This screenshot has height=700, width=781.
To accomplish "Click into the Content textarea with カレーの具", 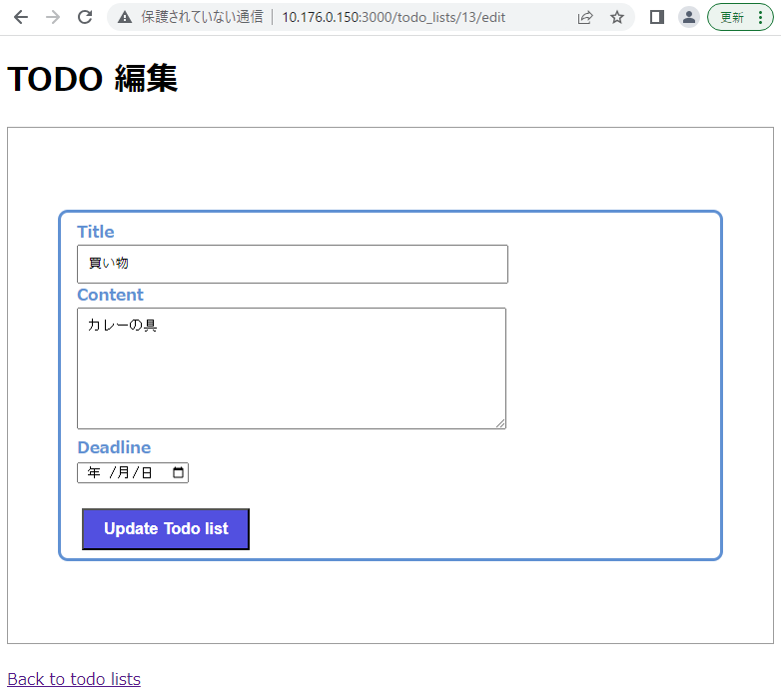I will click(292, 368).
